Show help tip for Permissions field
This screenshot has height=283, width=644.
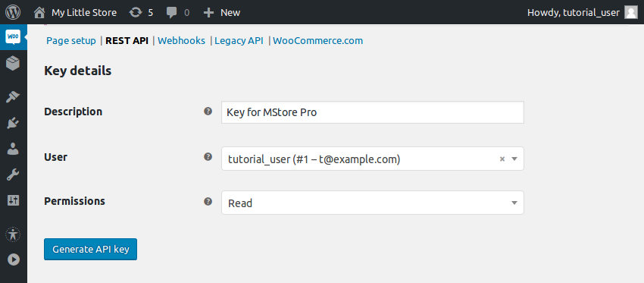(x=208, y=201)
